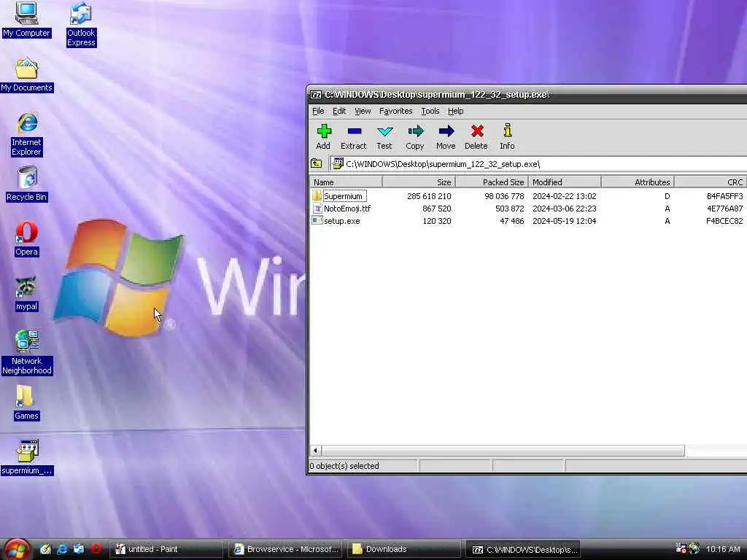Select the My Documents desktop icon

27,75
